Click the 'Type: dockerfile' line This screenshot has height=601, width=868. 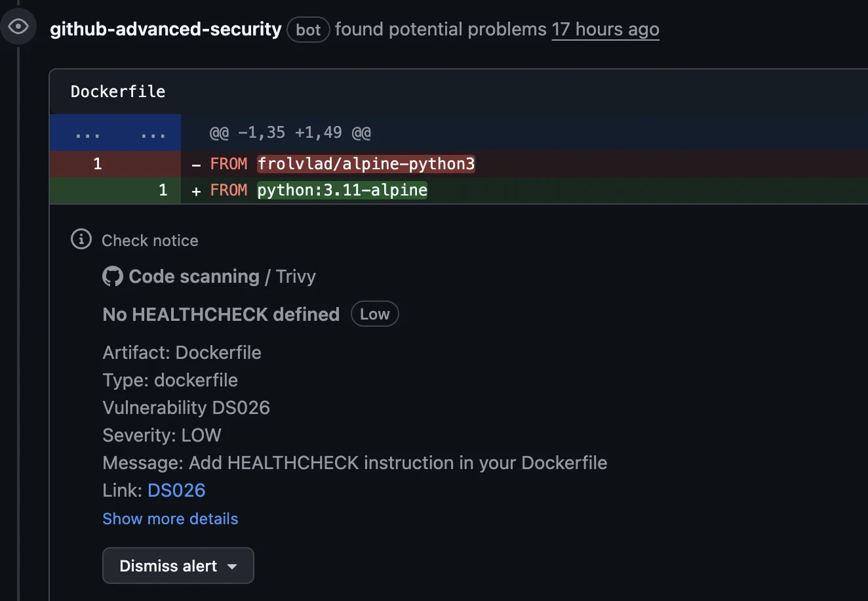(x=170, y=380)
